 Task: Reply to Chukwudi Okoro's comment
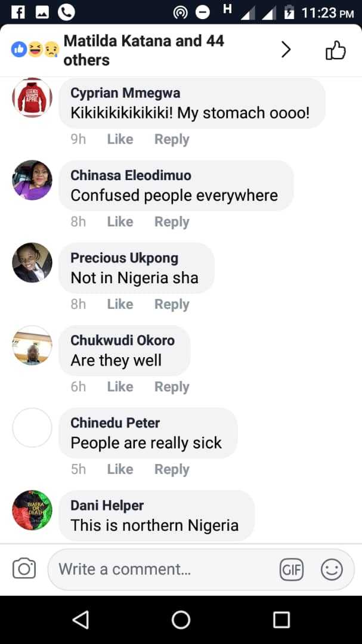point(172,386)
